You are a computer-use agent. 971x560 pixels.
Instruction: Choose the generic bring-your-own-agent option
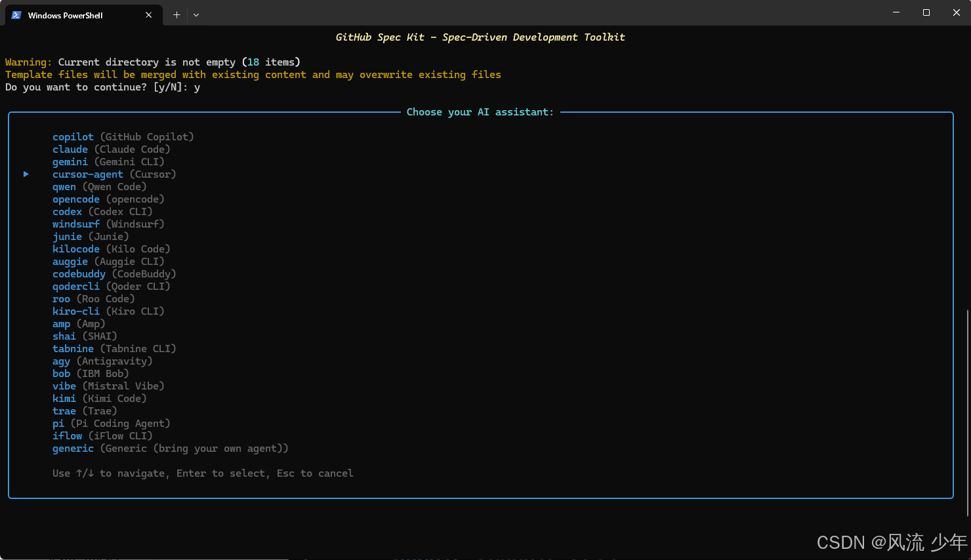[171, 449]
